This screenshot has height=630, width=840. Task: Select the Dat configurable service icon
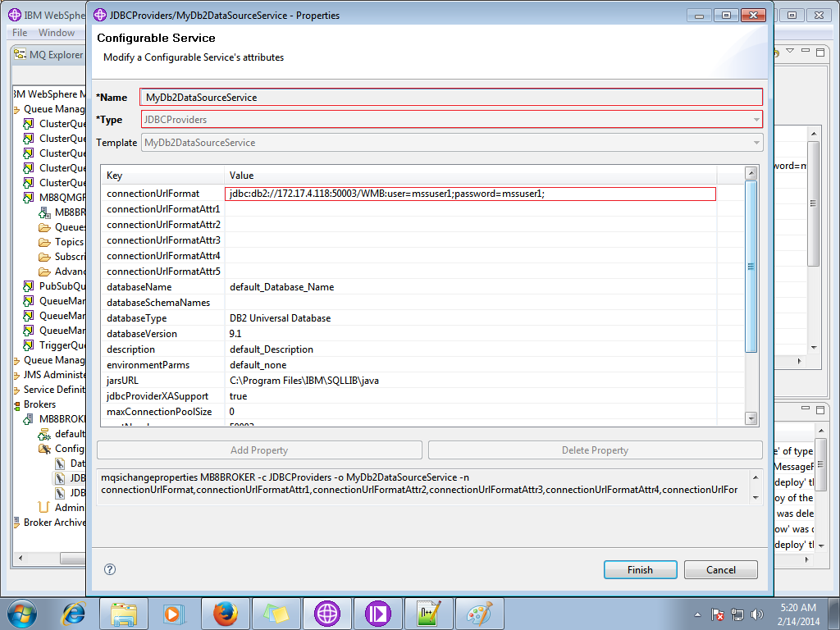click(x=60, y=463)
